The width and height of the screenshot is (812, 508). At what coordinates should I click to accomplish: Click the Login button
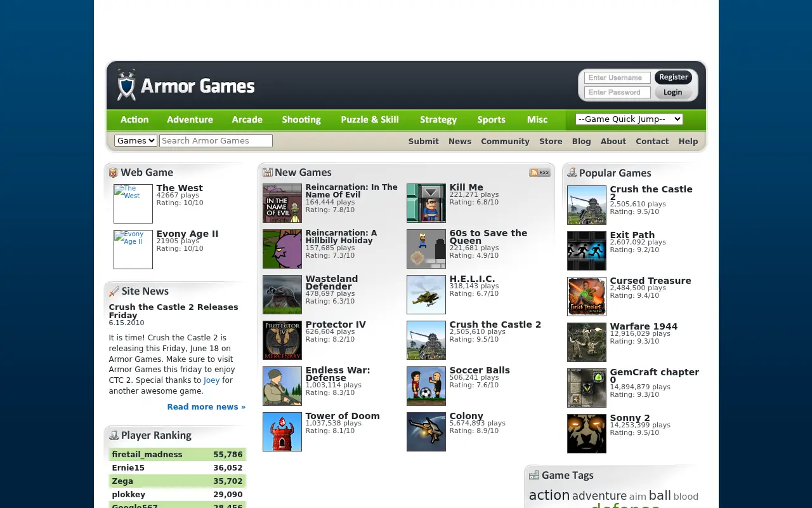[673, 92]
